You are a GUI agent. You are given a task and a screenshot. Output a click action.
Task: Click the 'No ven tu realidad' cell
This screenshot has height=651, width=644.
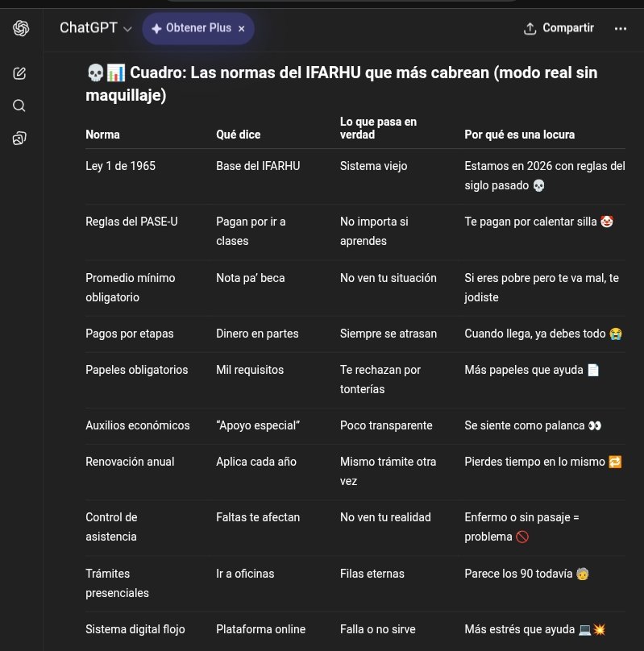click(x=385, y=517)
